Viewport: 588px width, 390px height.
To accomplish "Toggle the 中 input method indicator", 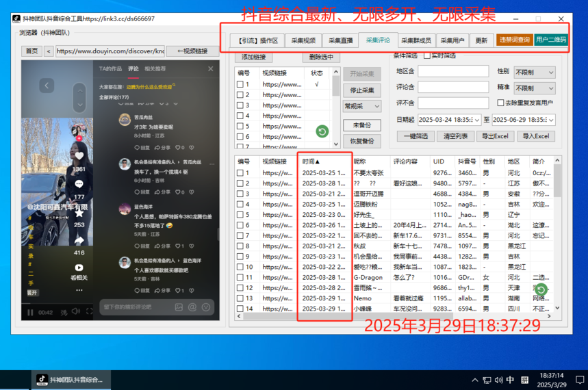I will tap(510, 380).
